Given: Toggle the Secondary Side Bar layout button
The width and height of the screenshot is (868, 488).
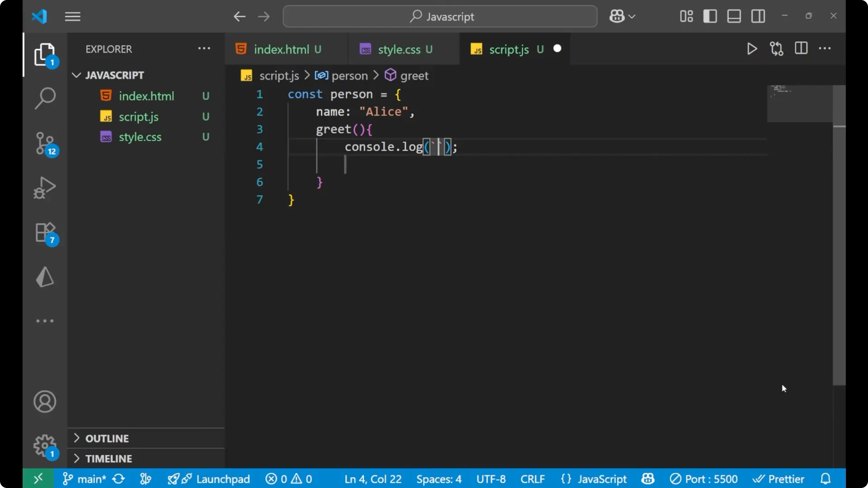Looking at the screenshot, I should [758, 16].
